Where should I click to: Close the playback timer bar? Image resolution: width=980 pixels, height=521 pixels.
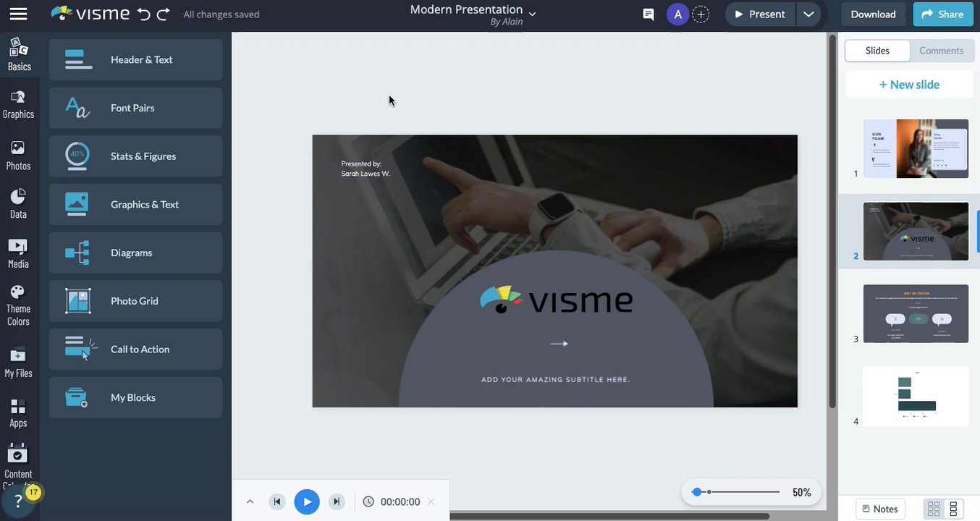[x=431, y=501]
